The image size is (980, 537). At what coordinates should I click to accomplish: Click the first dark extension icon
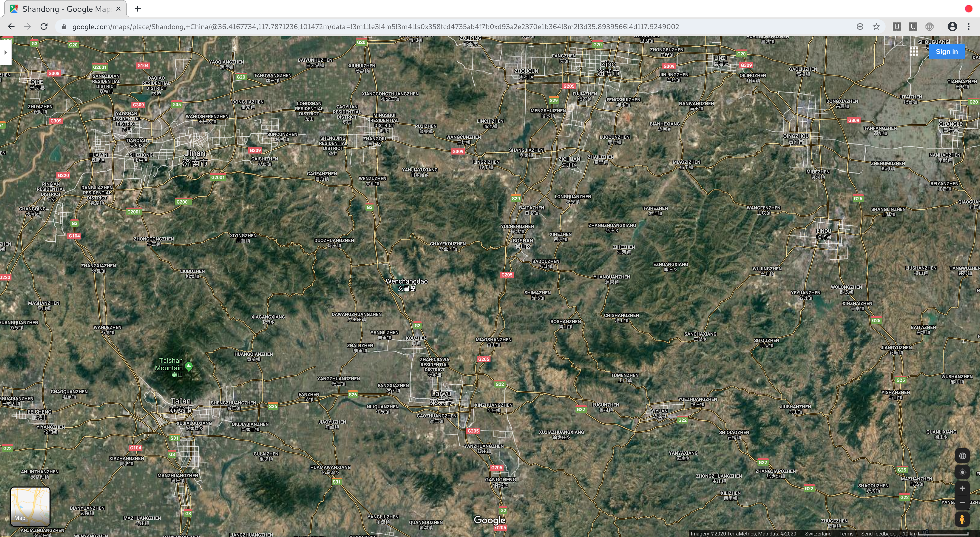click(x=896, y=27)
